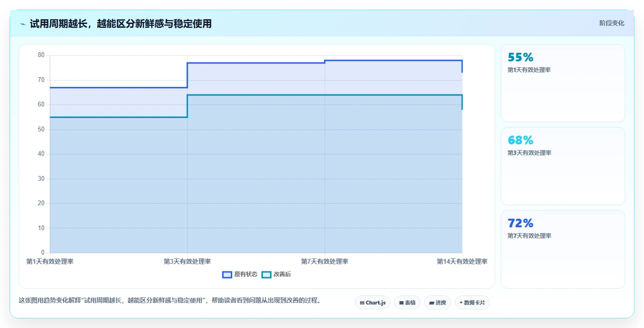Click the x-axis label 第7天有效处理率
This screenshot has height=328, width=644.
(325, 261)
